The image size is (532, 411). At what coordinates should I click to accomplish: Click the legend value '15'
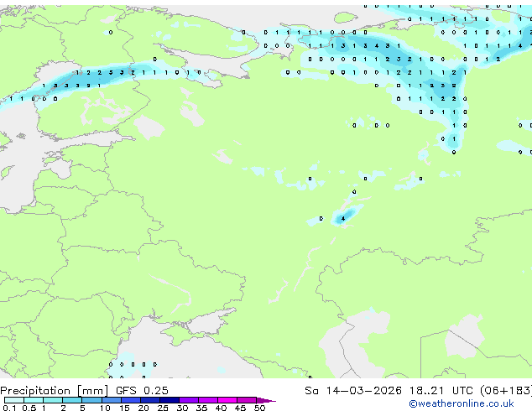124,408
